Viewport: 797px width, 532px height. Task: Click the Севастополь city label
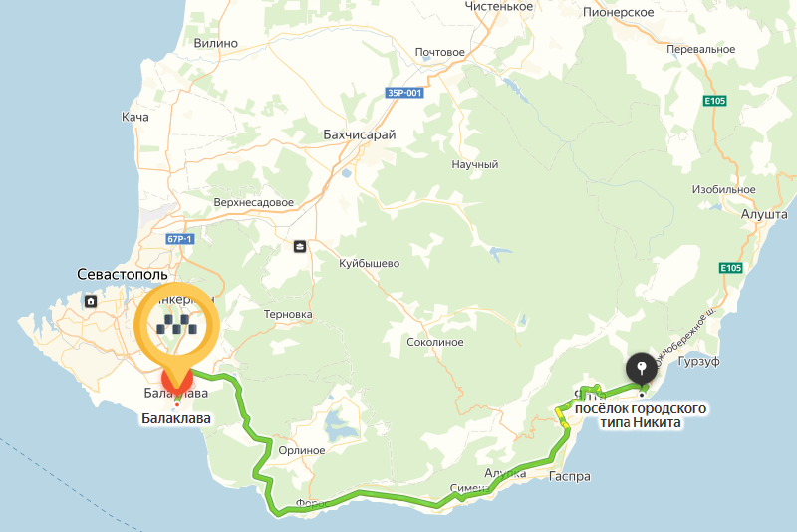(122, 274)
